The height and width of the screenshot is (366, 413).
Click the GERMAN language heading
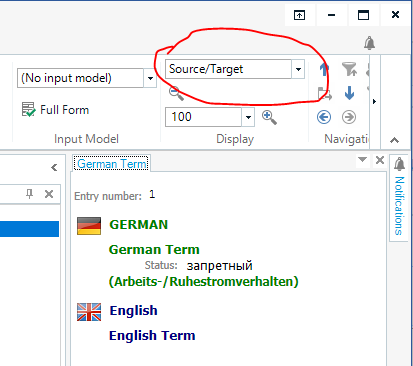139,225
